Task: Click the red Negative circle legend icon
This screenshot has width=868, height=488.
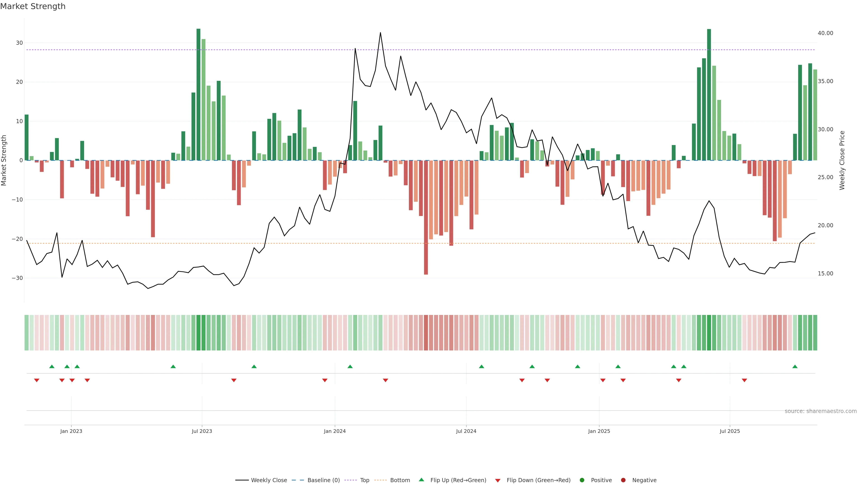Action: coord(623,480)
